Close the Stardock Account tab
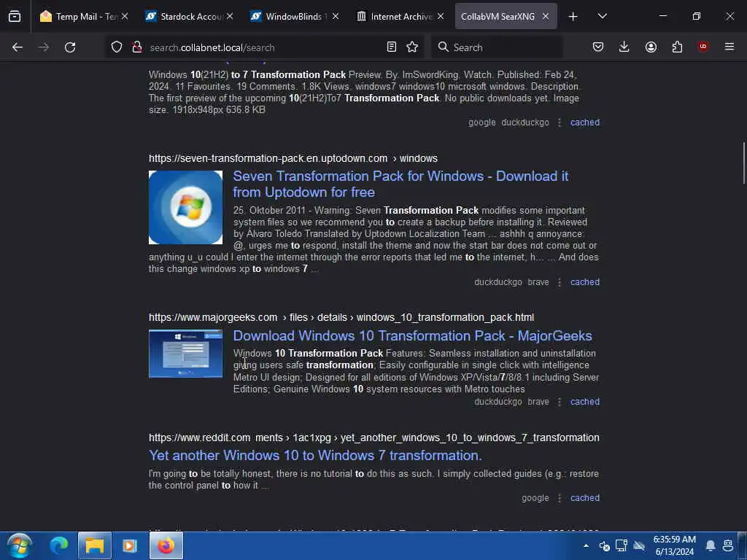Viewport: 747px width, 560px height. tap(230, 17)
